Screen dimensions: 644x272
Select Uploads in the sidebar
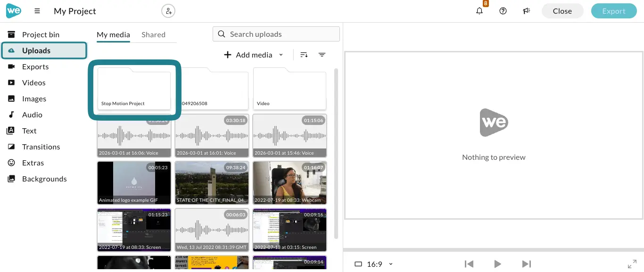44,50
